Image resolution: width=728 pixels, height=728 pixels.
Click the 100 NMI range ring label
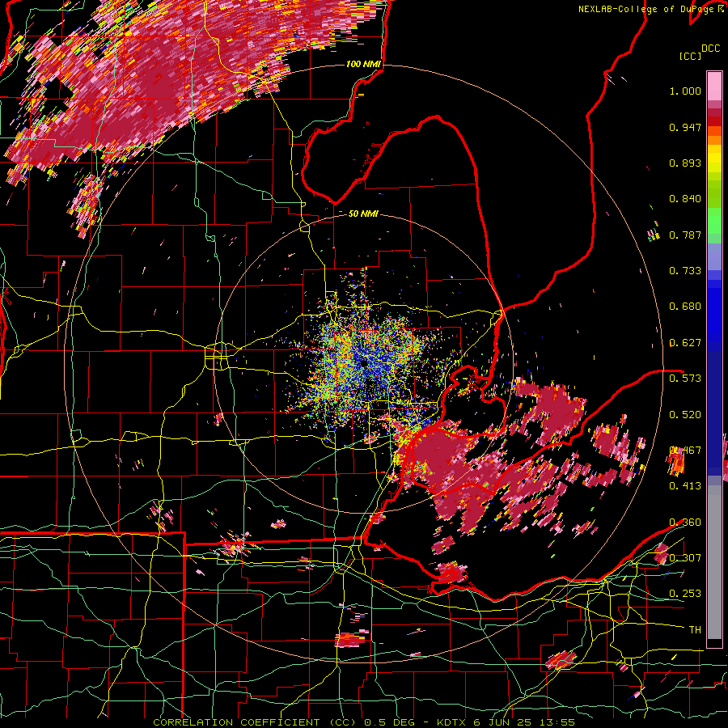click(362, 64)
